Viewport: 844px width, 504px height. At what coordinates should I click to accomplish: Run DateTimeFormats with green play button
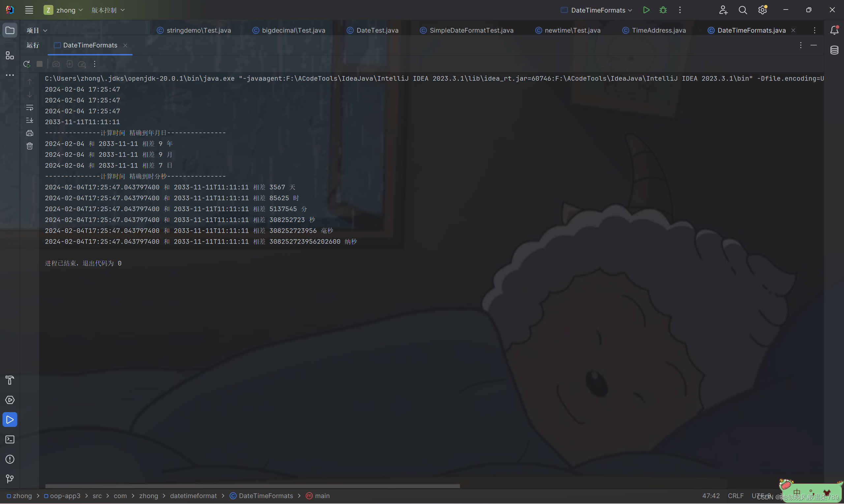[646, 10]
